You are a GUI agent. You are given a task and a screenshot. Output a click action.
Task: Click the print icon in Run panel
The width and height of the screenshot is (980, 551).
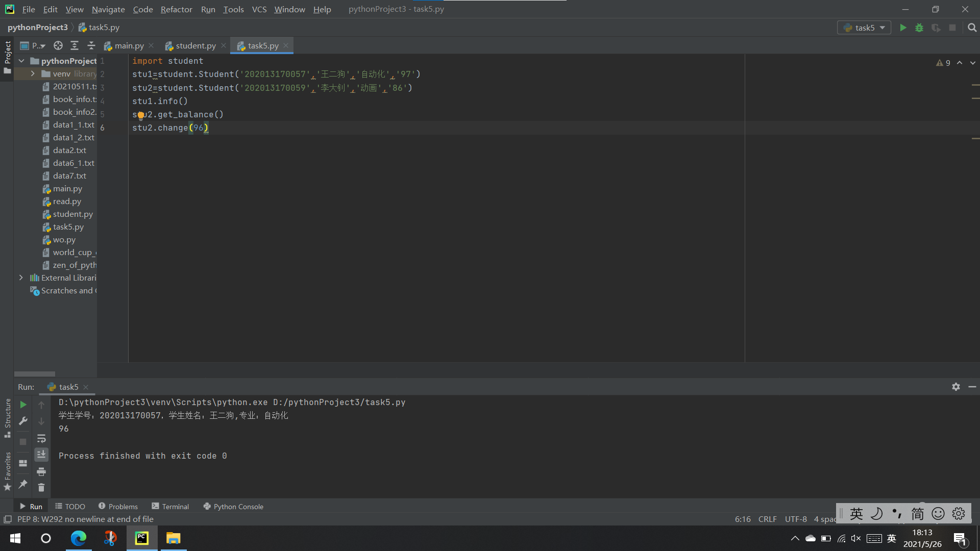(41, 471)
